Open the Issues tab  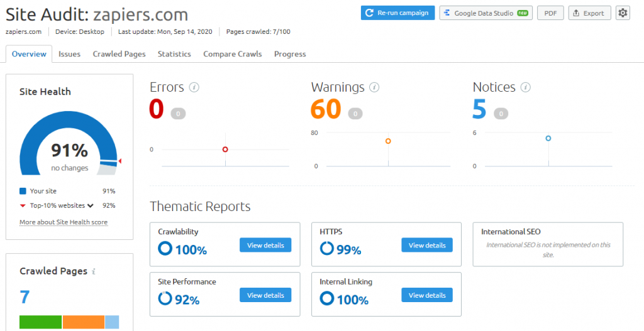click(69, 54)
